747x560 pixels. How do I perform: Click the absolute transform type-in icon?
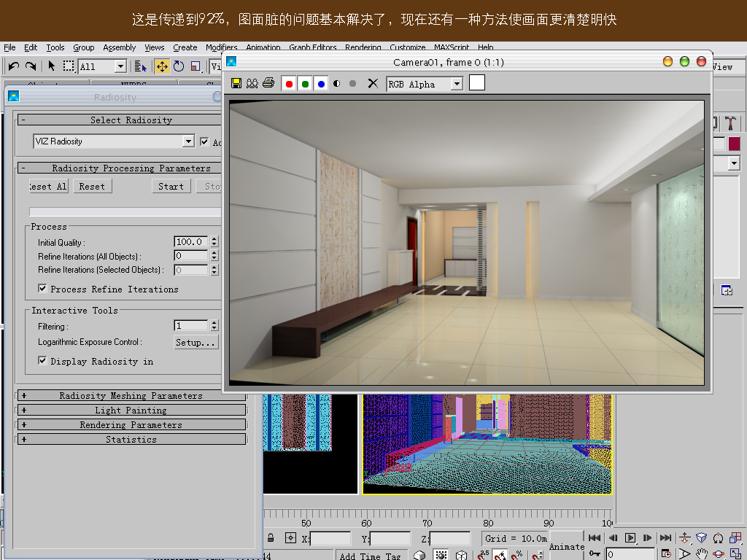(290, 538)
